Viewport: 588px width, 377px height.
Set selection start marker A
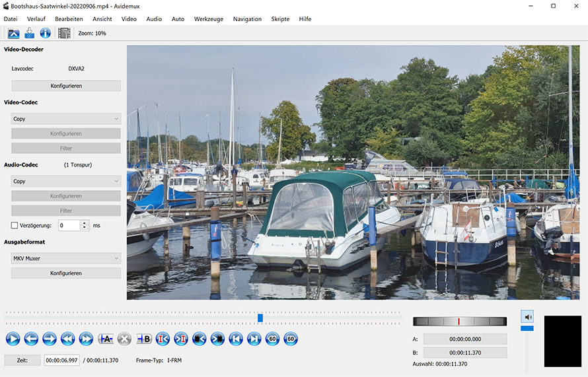click(x=106, y=339)
